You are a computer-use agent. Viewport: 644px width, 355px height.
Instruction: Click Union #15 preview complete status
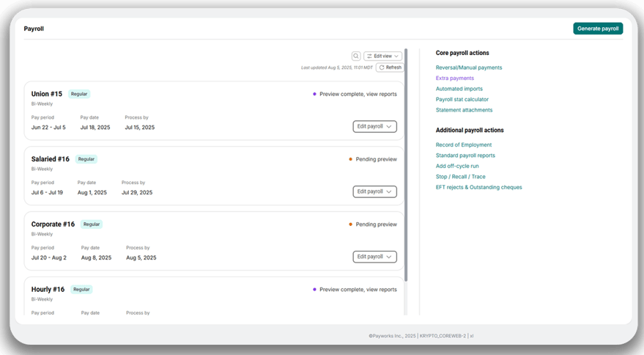tap(358, 94)
